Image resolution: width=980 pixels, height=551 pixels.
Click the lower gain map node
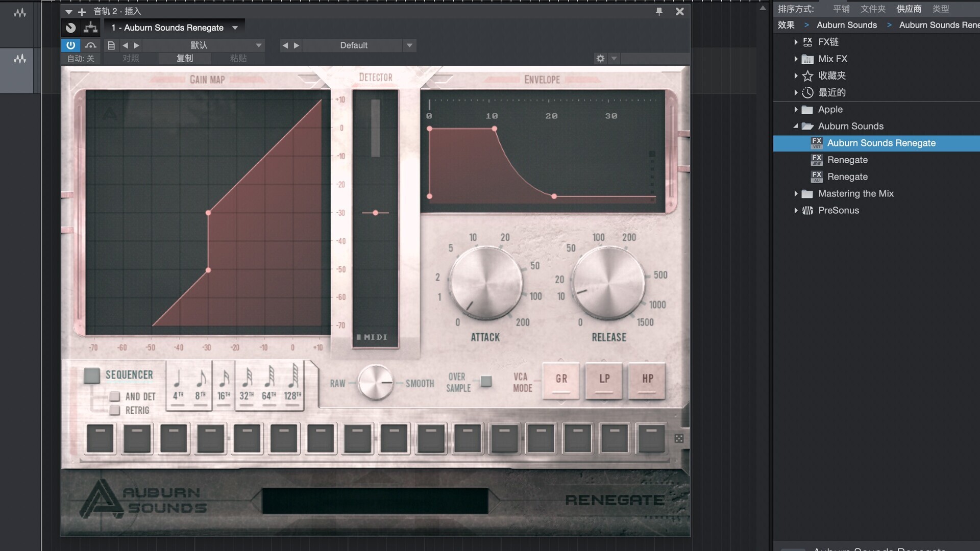[x=208, y=270]
